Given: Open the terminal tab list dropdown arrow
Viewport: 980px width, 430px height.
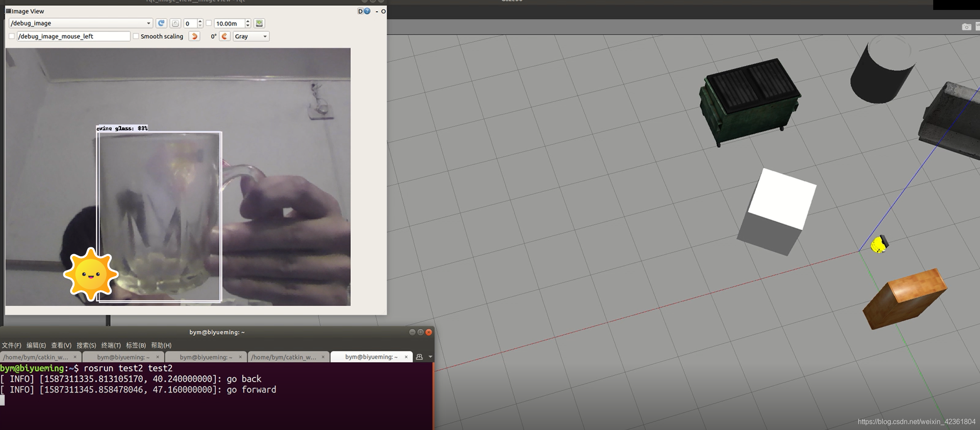Looking at the screenshot, I should pyautogui.click(x=430, y=357).
